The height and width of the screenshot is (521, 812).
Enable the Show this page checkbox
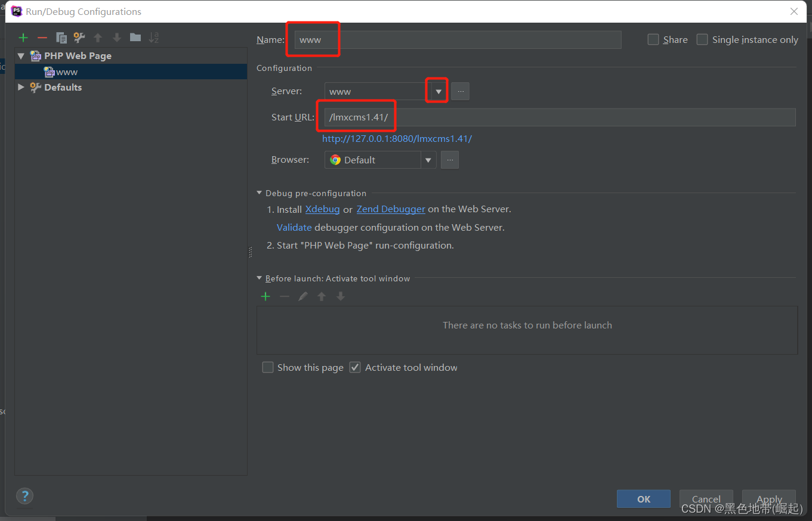click(268, 367)
